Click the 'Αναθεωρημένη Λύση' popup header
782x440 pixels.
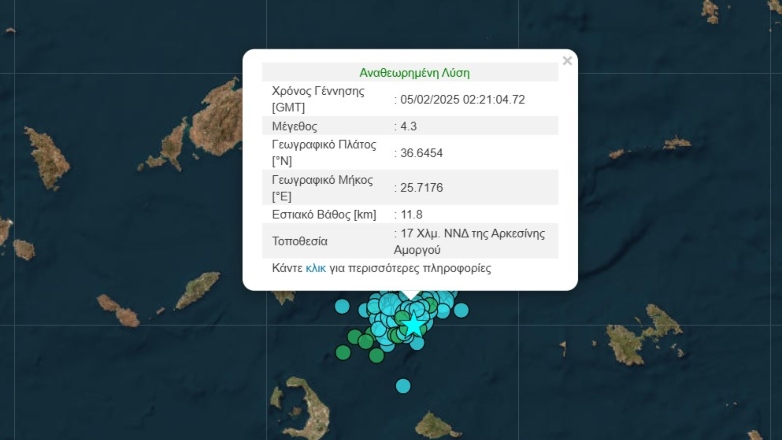tap(414, 72)
